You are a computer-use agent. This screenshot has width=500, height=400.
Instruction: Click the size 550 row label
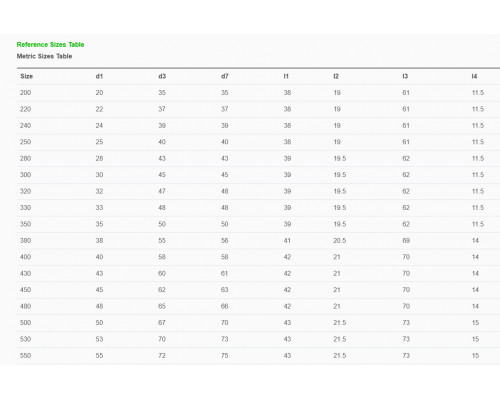pos(25,356)
